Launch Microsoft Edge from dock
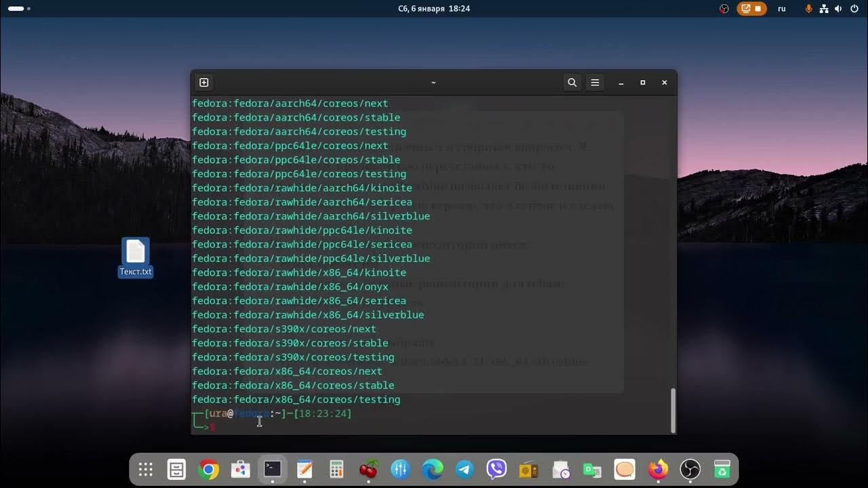 (x=433, y=469)
